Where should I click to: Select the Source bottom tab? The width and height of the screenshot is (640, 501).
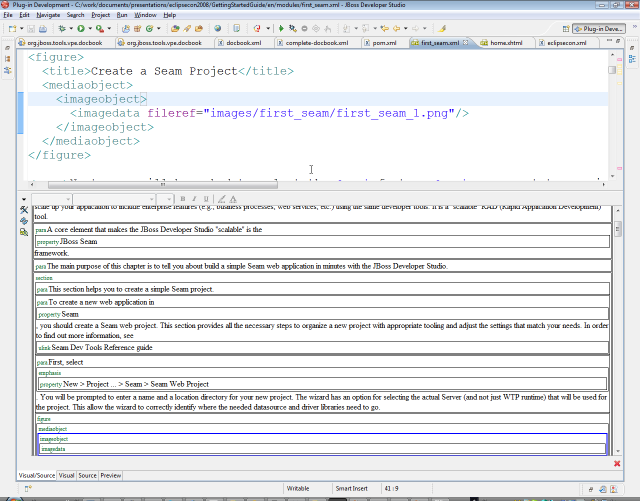pyautogui.click(x=87, y=476)
